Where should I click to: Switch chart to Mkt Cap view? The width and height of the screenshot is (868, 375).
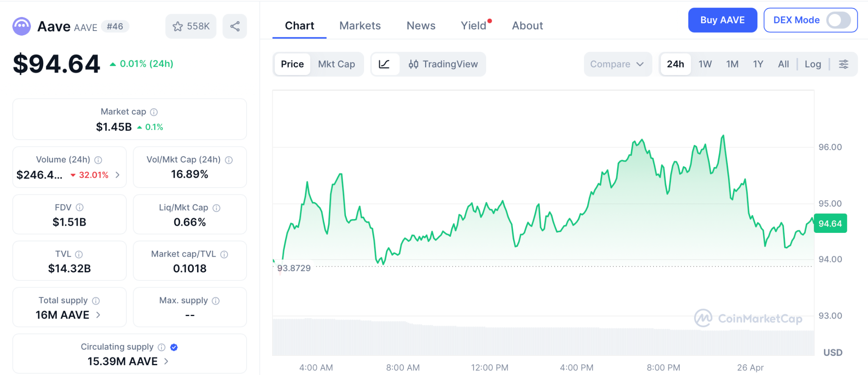(337, 64)
